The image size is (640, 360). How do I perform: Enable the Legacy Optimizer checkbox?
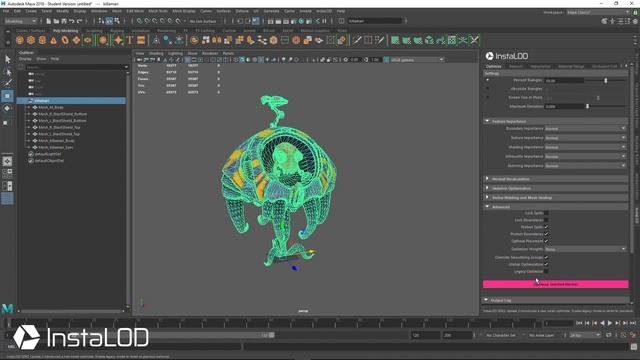(x=546, y=271)
